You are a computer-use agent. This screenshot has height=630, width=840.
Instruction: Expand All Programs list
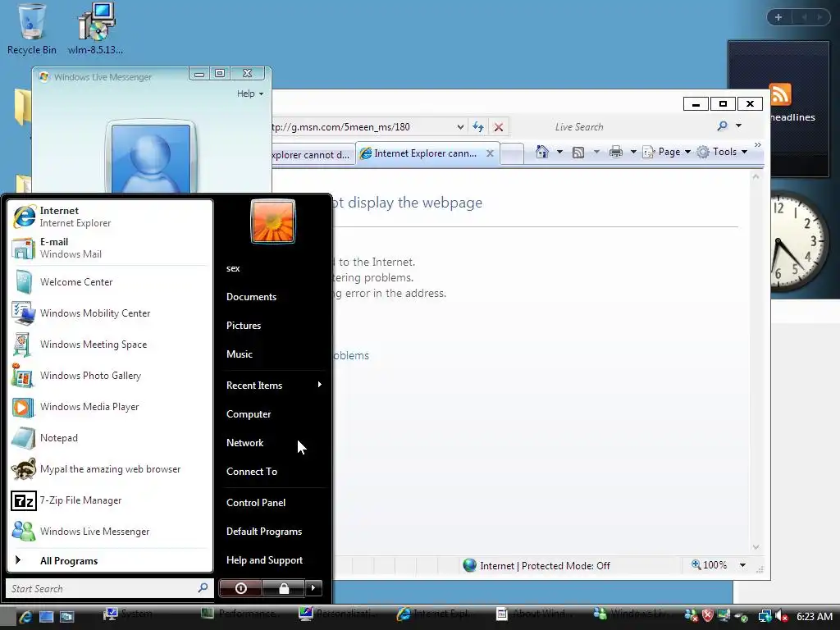click(110, 560)
